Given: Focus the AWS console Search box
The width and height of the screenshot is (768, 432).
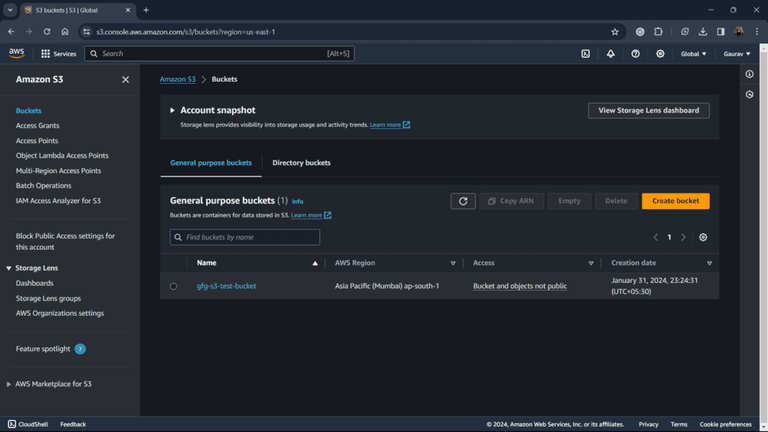Looking at the screenshot, I should pos(219,53).
